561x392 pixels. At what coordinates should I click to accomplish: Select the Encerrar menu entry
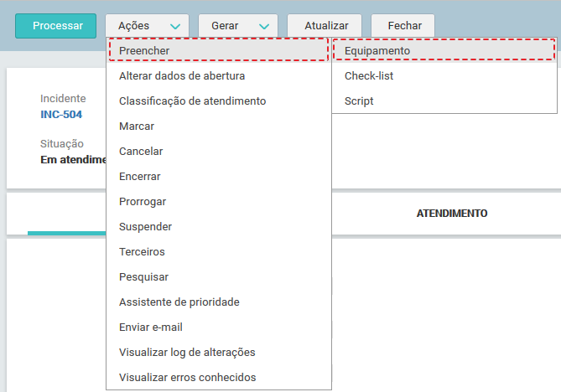click(219, 176)
